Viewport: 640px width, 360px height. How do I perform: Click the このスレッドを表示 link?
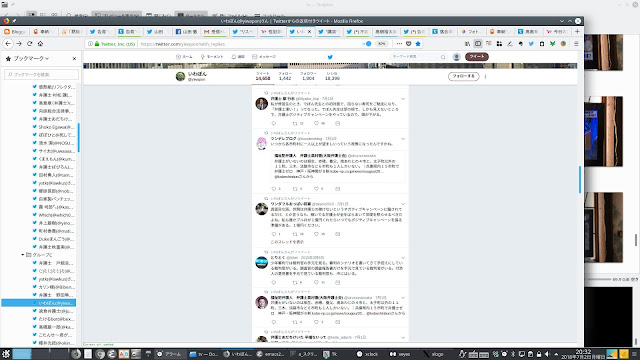287,242
